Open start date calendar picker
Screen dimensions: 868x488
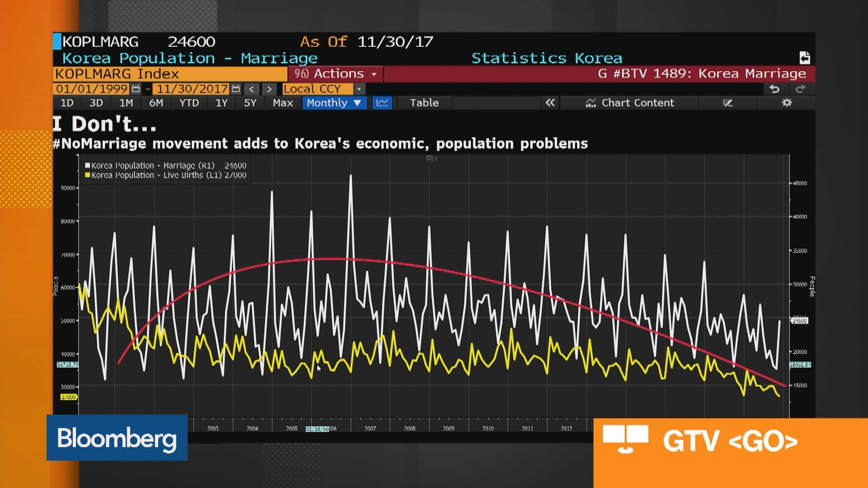[136, 89]
